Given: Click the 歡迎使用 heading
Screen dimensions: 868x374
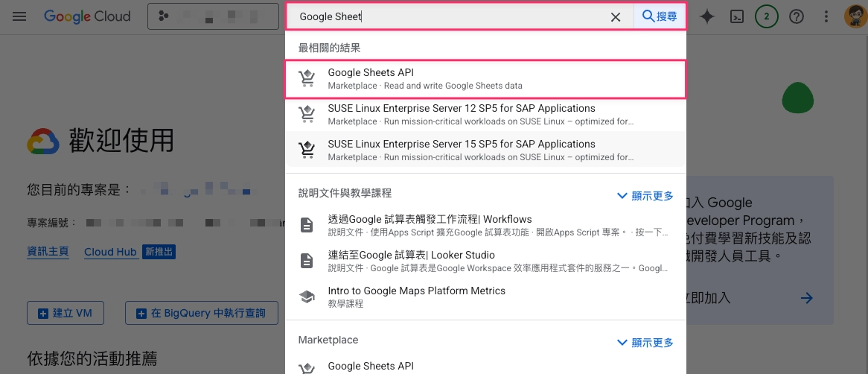Looking at the screenshot, I should 121,140.
